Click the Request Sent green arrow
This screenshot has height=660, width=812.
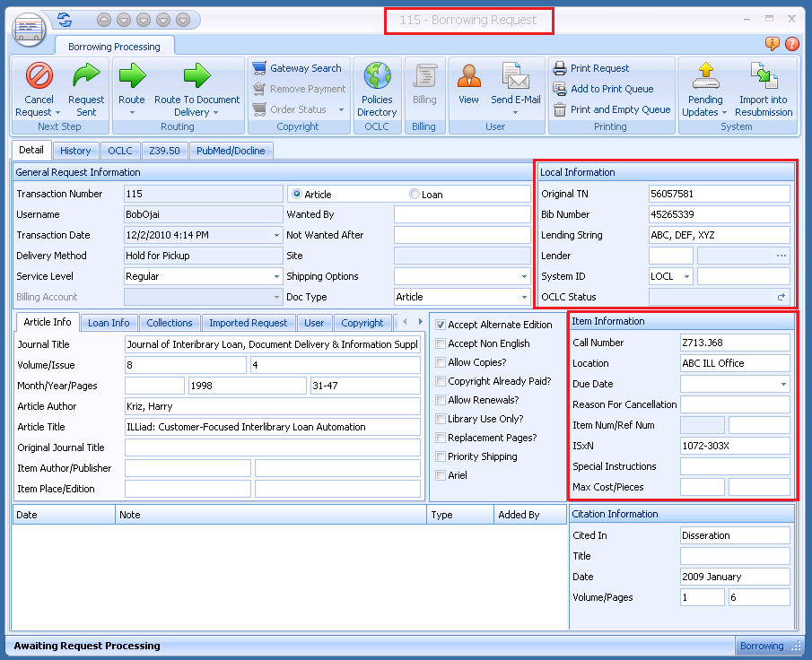(x=86, y=76)
